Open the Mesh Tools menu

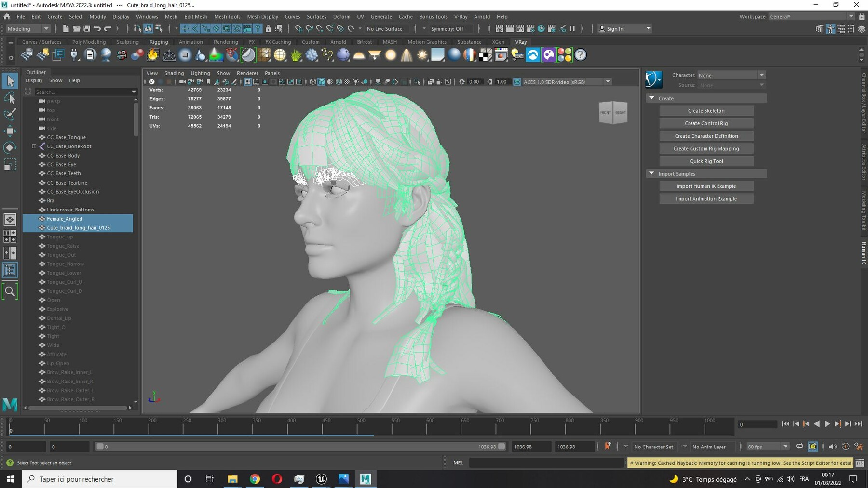[227, 16]
